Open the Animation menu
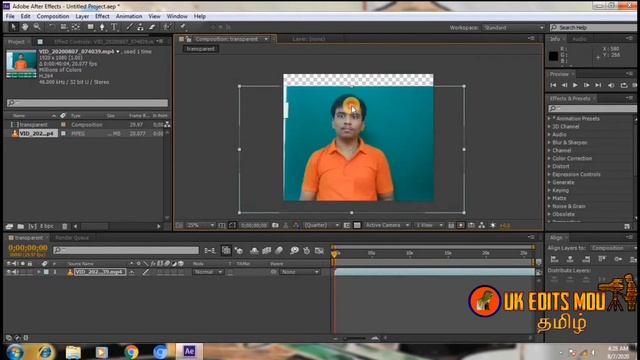The width and height of the screenshot is (640, 360). pyautogui.click(x=129, y=16)
